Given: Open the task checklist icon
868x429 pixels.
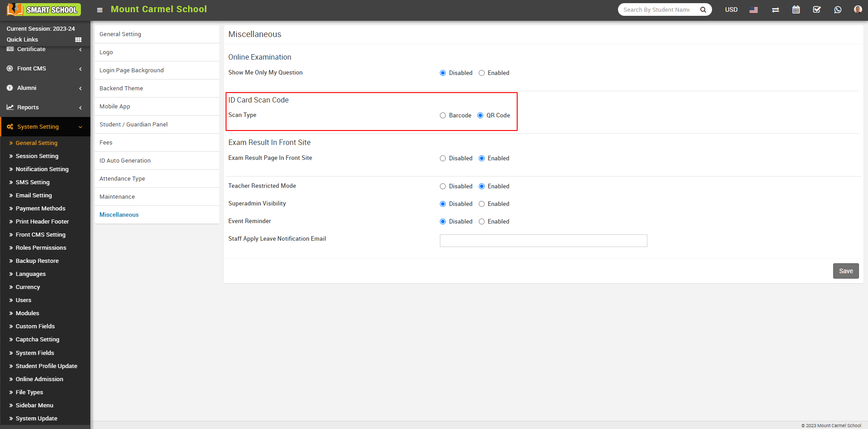Looking at the screenshot, I should (817, 9).
